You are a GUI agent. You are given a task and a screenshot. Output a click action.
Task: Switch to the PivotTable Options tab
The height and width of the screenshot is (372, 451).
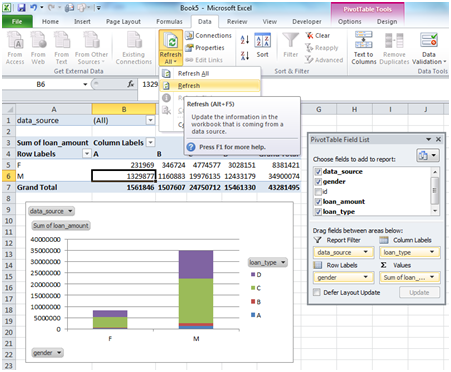coord(349,21)
